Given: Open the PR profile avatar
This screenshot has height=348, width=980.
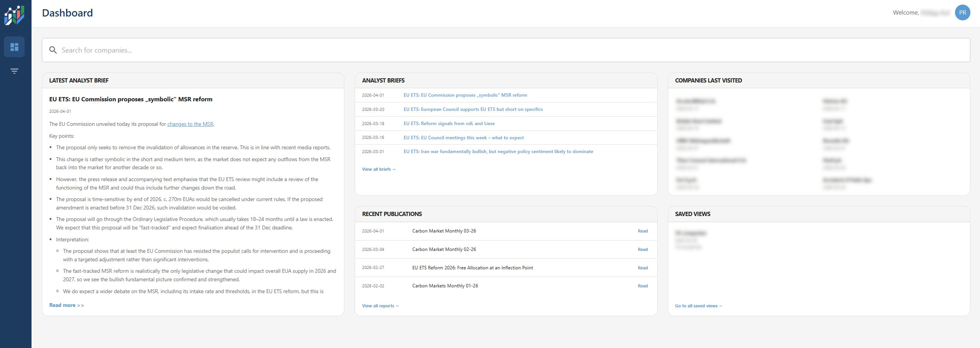Looking at the screenshot, I should pos(962,12).
